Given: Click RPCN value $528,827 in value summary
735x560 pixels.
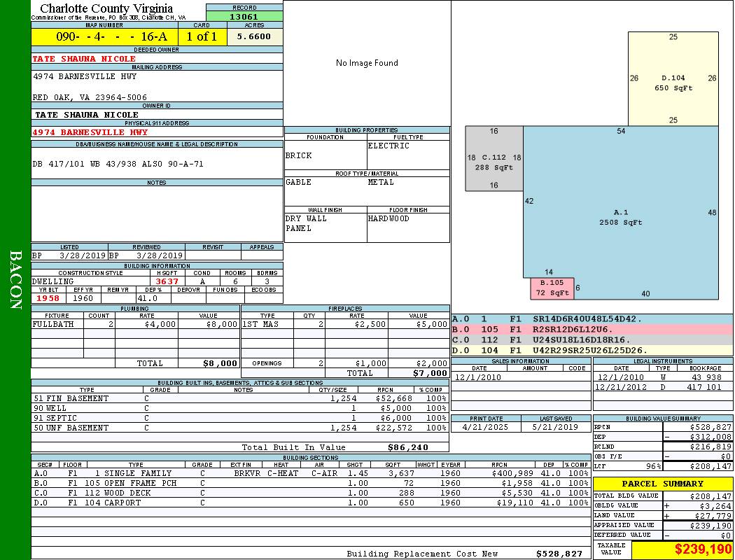Looking at the screenshot, I should click(x=710, y=427).
